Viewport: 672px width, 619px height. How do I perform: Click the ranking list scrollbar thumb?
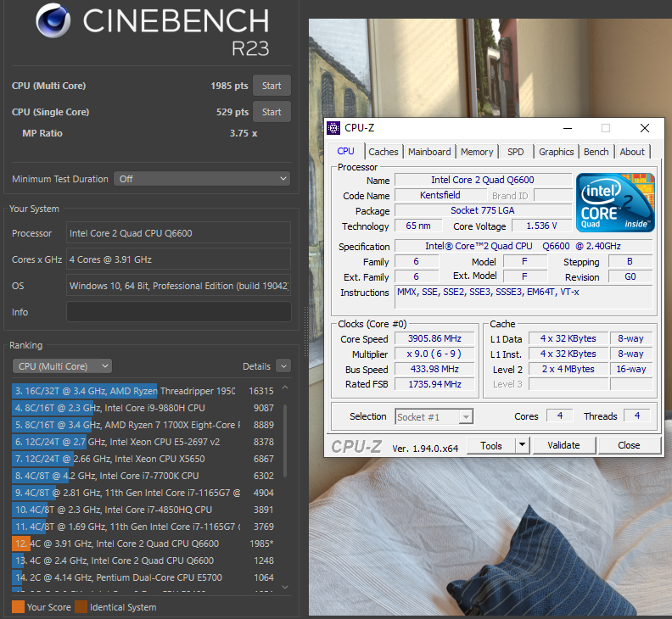285,441
